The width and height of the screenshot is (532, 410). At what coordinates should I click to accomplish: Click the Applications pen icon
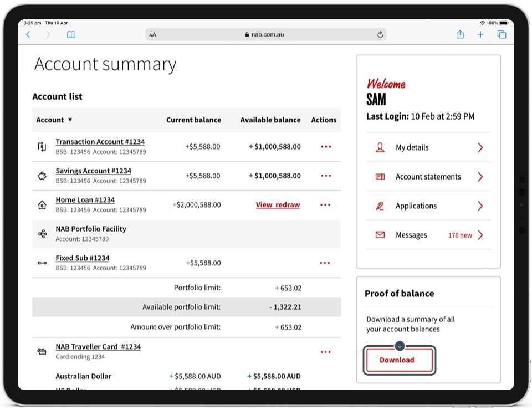(380, 206)
